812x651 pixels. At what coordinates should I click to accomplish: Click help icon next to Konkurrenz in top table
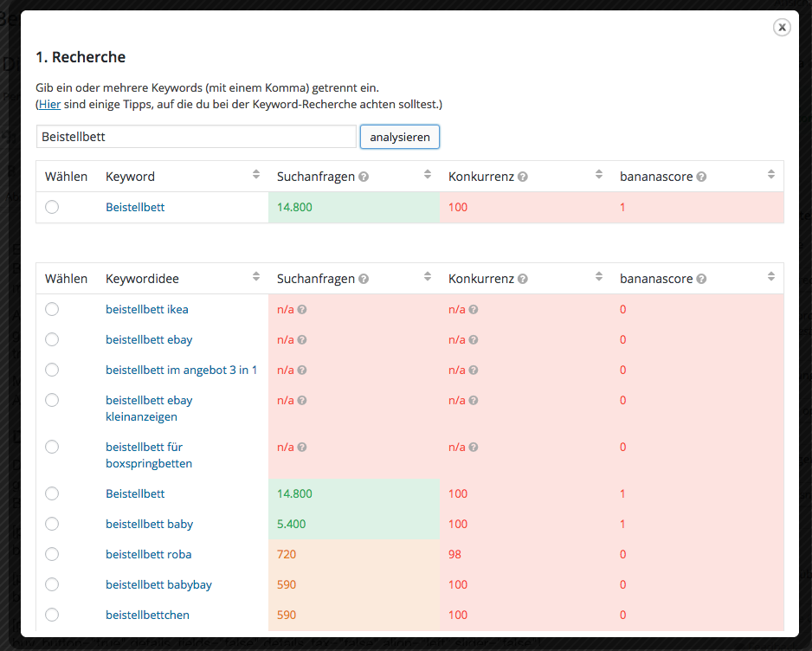pos(523,177)
